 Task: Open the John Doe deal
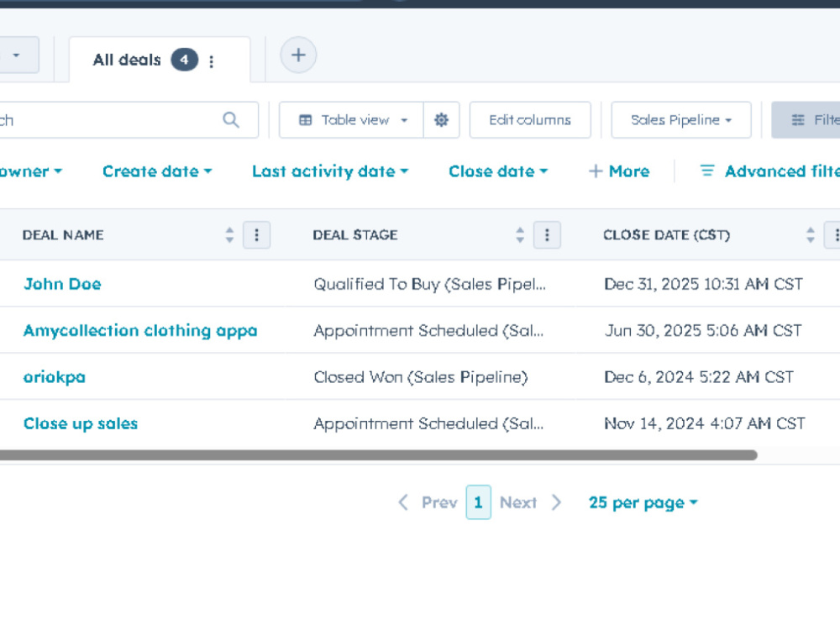click(x=62, y=284)
